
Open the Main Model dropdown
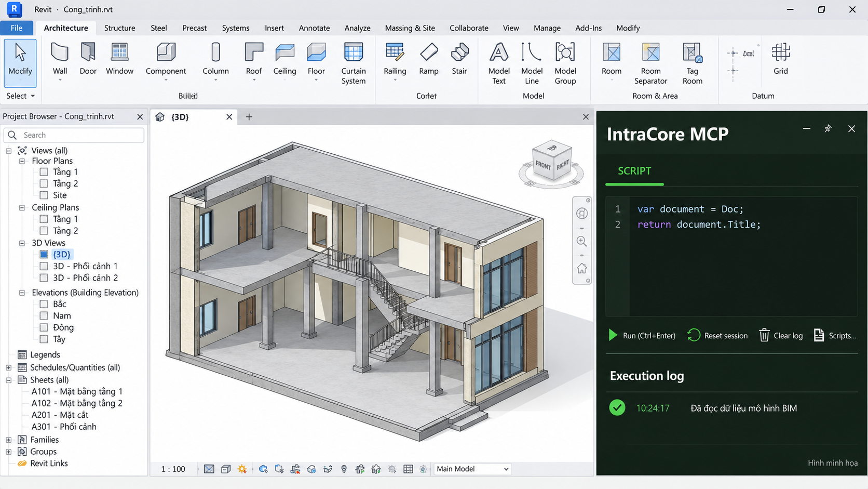point(472,469)
